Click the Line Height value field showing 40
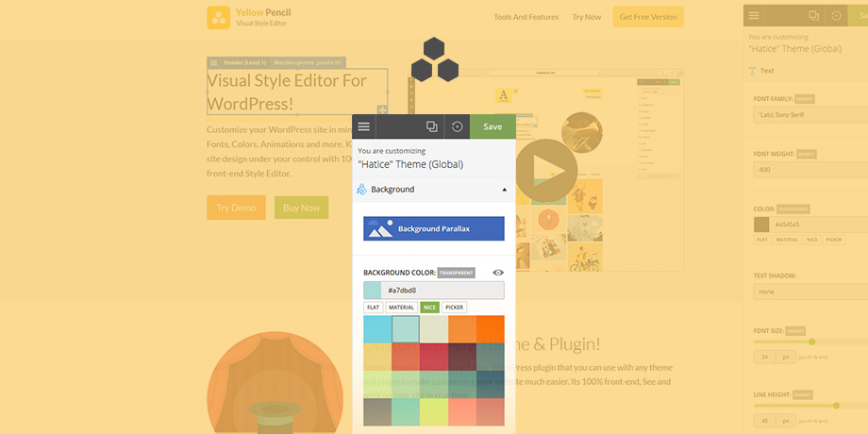 pyautogui.click(x=764, y=422)
